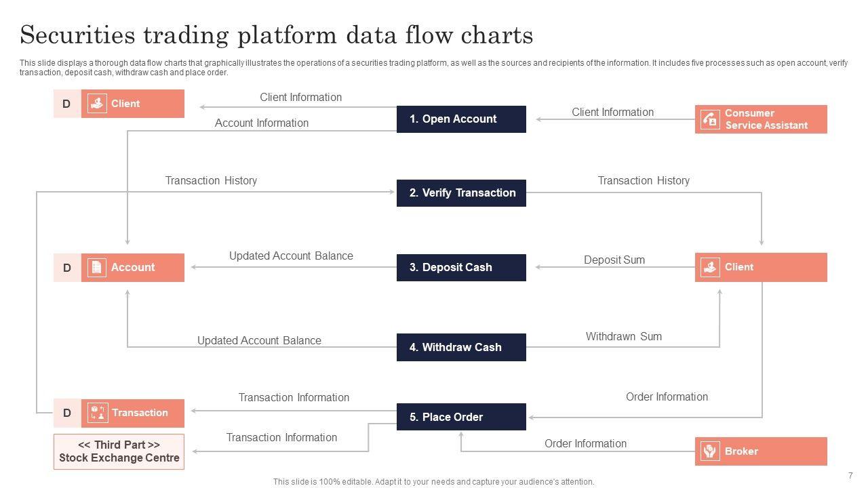Click the Deposit Sum arrow label

[x=614, y=260]
